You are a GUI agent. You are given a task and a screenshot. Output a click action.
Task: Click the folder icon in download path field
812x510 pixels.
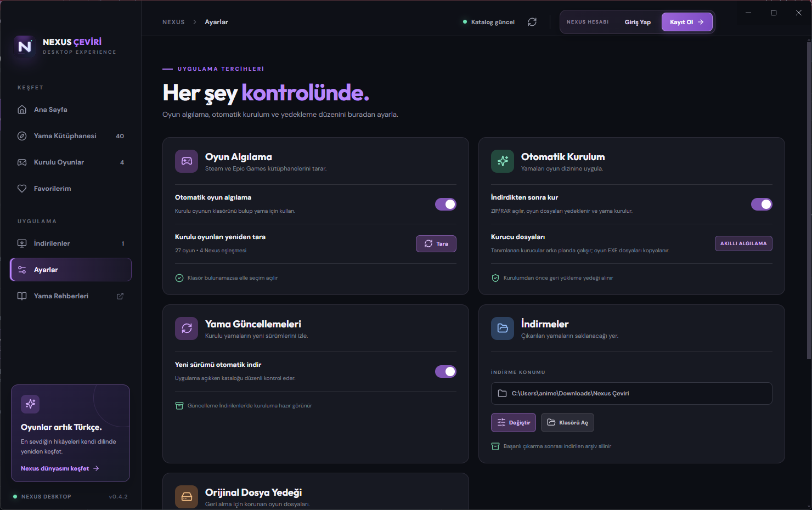502,393
